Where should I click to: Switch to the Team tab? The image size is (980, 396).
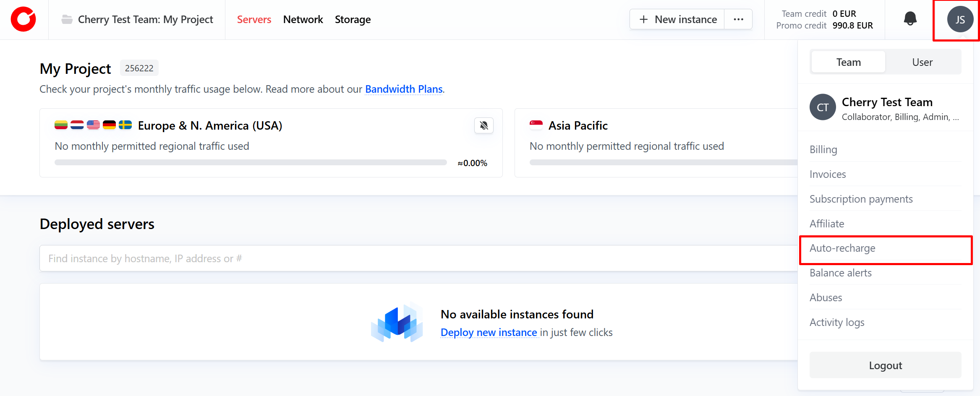[x=848, y=62]
